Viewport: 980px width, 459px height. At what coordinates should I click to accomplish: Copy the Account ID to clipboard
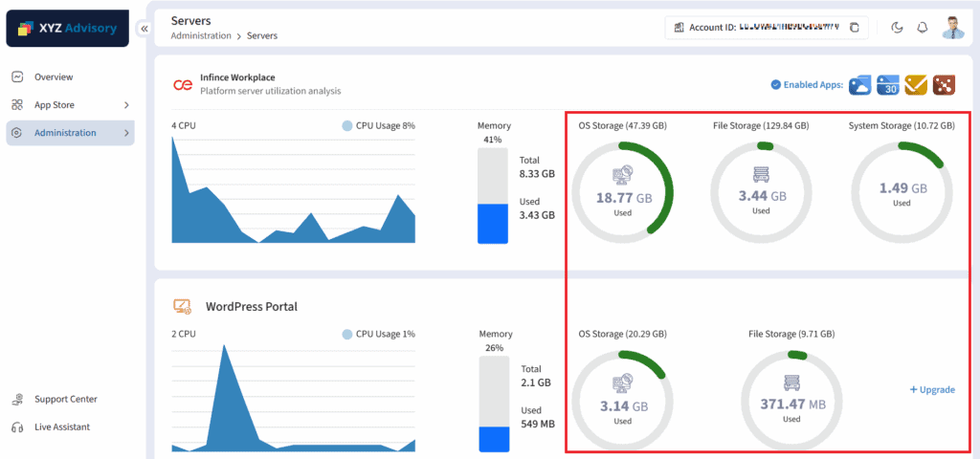855,28
